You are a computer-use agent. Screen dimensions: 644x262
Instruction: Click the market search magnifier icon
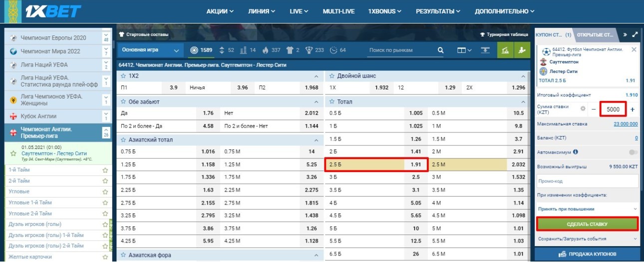tap(441, 50)
